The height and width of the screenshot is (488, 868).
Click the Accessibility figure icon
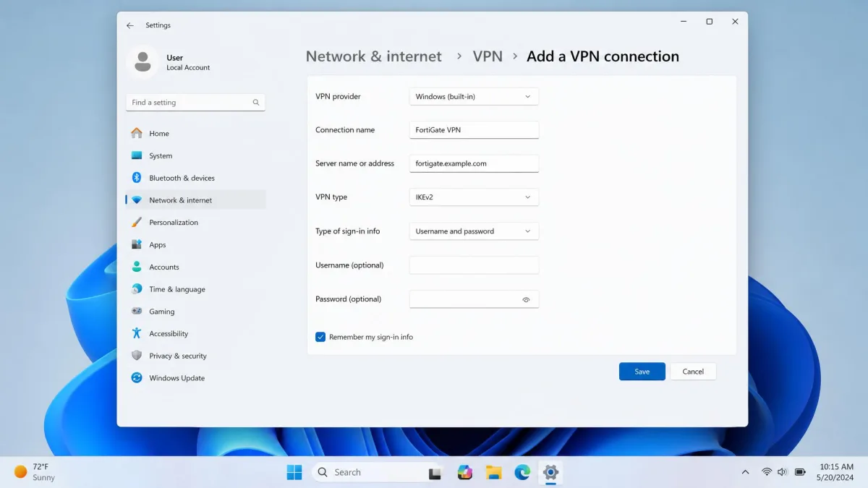[137, 333]
